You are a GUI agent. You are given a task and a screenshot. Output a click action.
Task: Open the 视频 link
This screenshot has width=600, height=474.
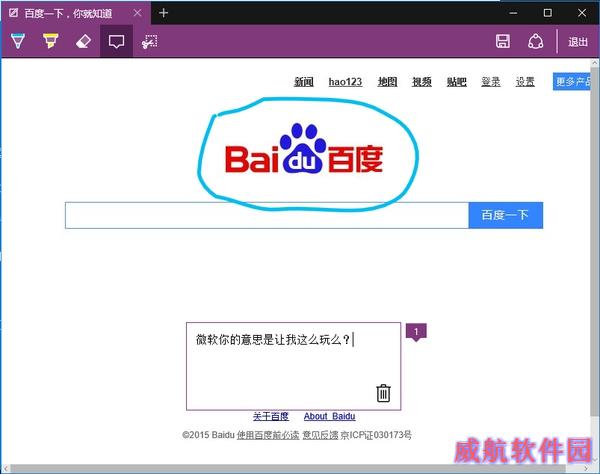pyautogui.click(x=422, y=81)
